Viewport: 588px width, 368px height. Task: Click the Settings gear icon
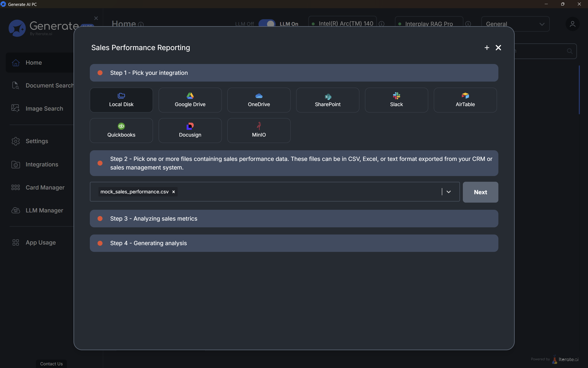16,141
